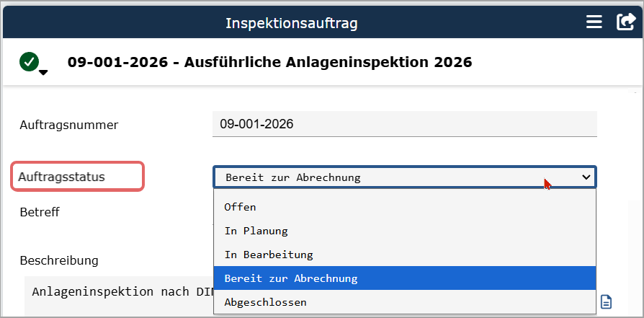Click the Betreff label

coord(40,212)
